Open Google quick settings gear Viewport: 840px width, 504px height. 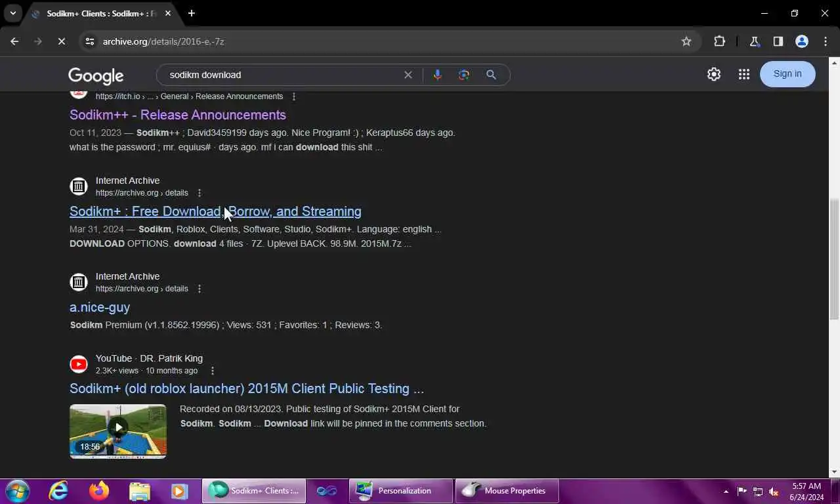714,74
